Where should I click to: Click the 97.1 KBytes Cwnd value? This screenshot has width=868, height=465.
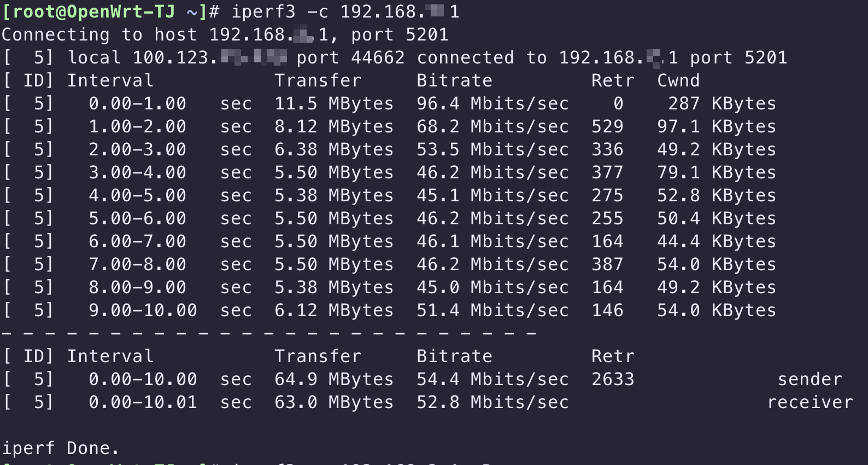pos(716,126)
